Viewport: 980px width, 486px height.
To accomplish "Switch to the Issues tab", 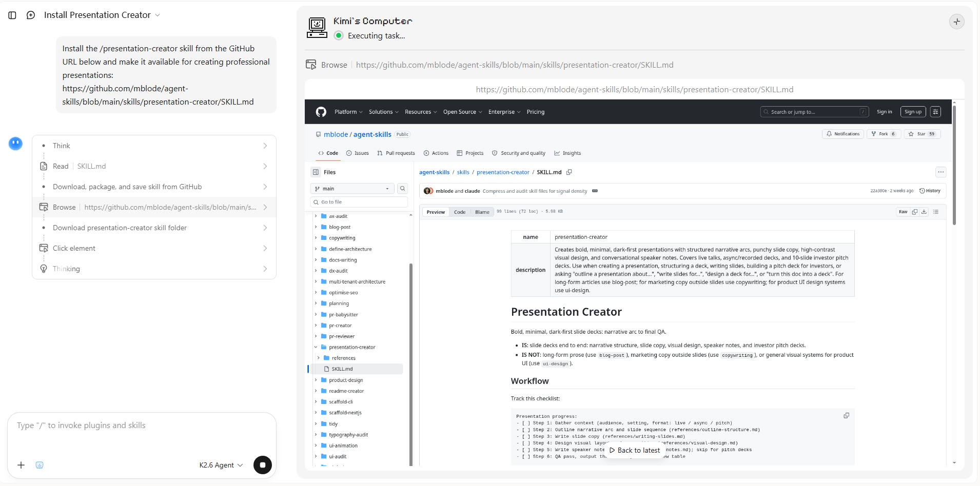I will click(358, 153).
